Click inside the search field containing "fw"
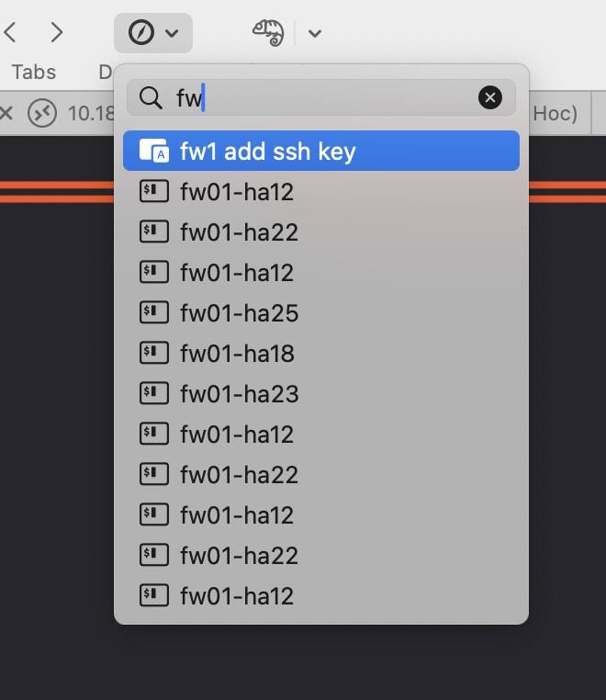 (331, 97)
